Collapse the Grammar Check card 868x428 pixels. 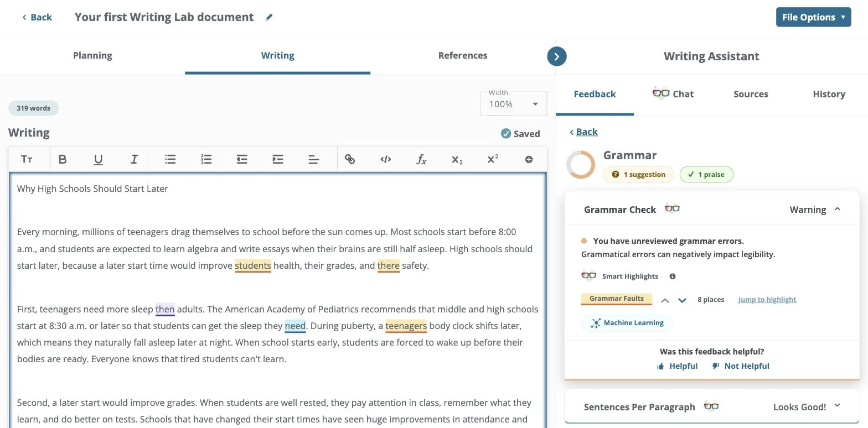[837, 209]
